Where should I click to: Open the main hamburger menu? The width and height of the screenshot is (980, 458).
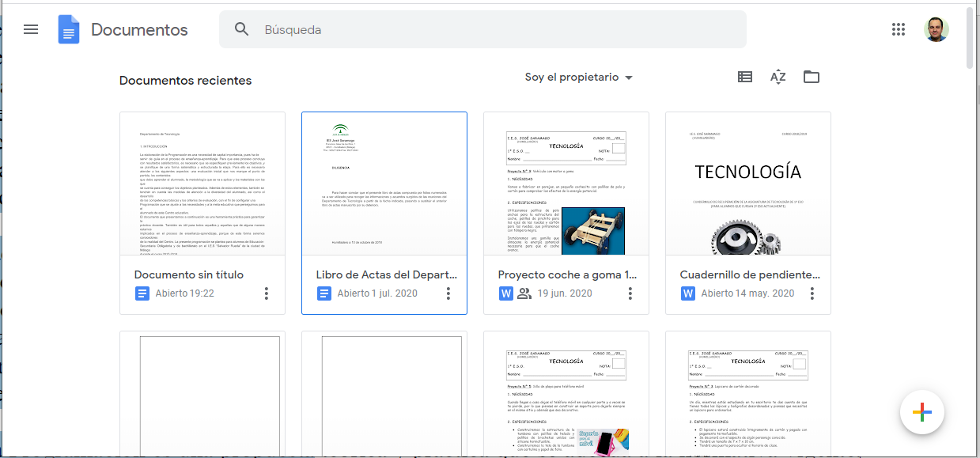[31, 29]
